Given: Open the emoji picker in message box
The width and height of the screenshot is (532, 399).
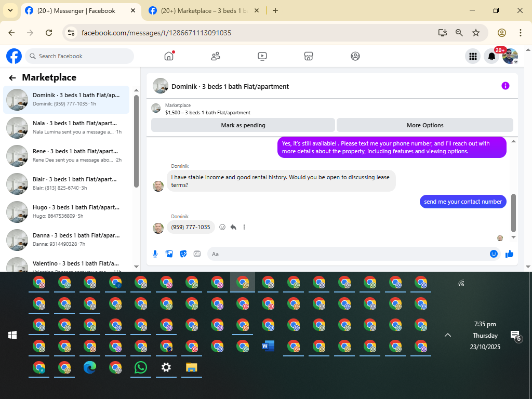Looking at the screenshot, I should pyautogui.click(x=494, y=254).
